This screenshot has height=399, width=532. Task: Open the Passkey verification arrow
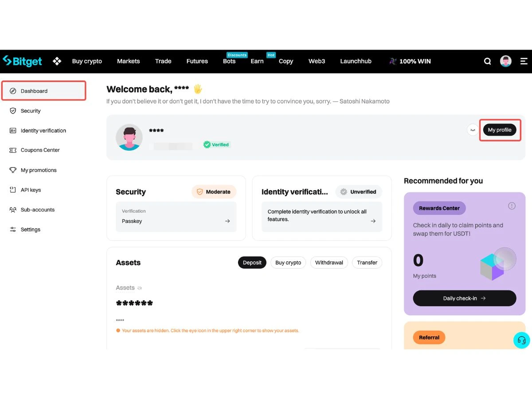pyautogui.click(x=227, y=221)
